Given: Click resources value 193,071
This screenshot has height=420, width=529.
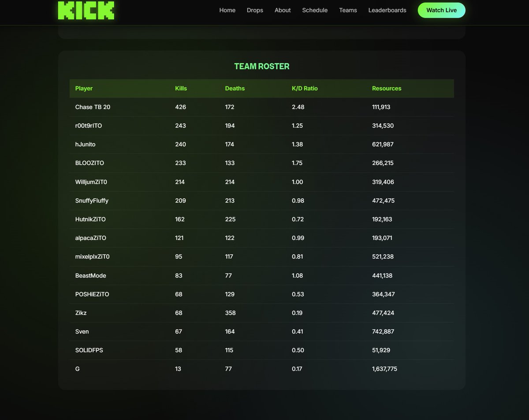Looking at the screenshot, I should tap(382, 238).
